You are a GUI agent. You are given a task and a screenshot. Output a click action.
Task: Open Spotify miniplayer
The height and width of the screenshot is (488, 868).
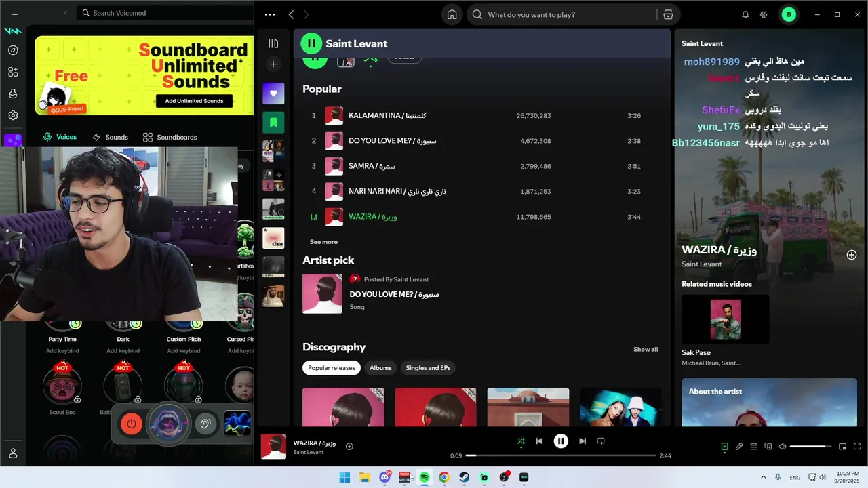click(x=842, y=447)
